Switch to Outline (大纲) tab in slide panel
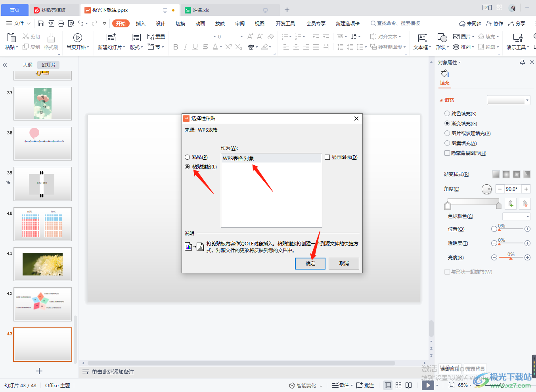536x392 pixels. click(x=27, y=65)
